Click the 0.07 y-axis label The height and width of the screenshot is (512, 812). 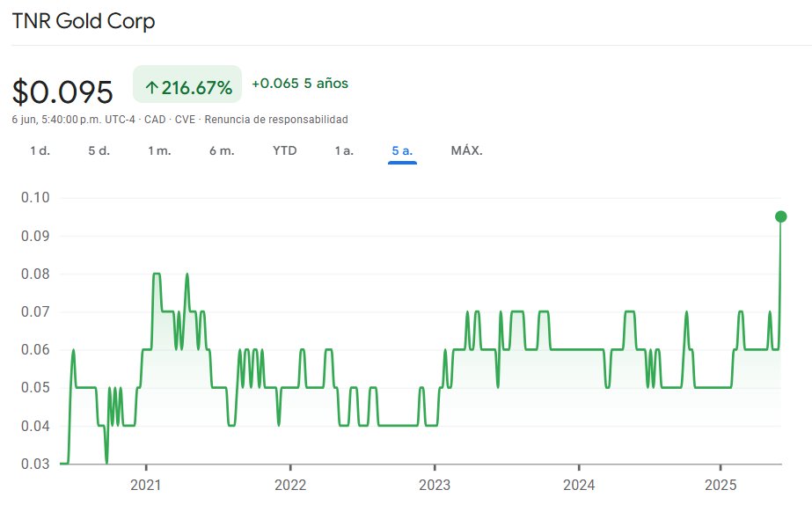[x=35, y=311]
